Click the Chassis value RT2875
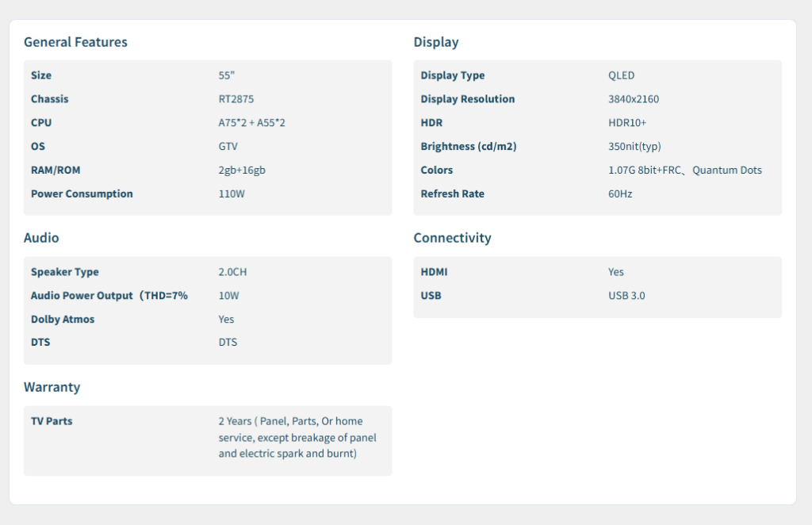 point(237,99)
